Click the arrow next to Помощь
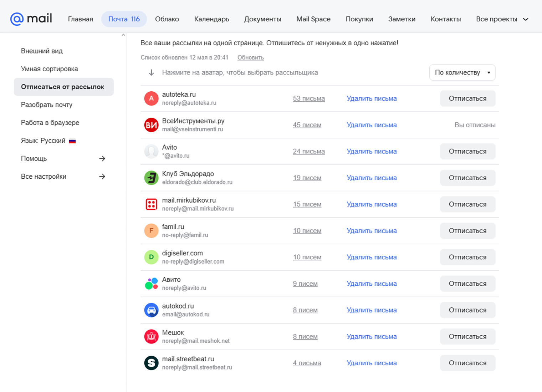This screenshot has height=392, width=542. (102, 158)
